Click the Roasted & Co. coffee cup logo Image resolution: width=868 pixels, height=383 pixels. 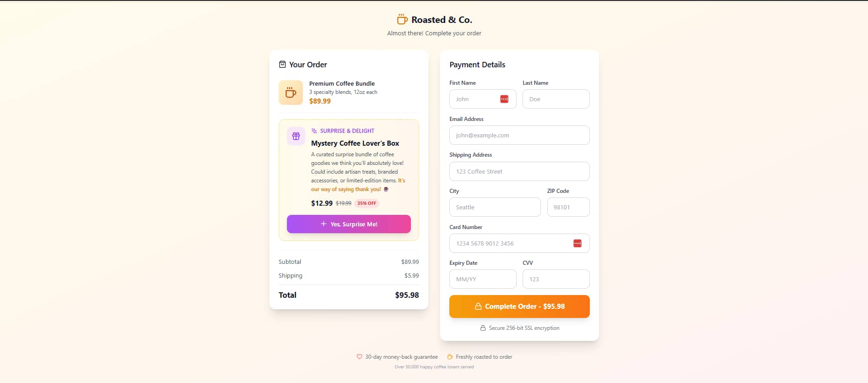402,19
